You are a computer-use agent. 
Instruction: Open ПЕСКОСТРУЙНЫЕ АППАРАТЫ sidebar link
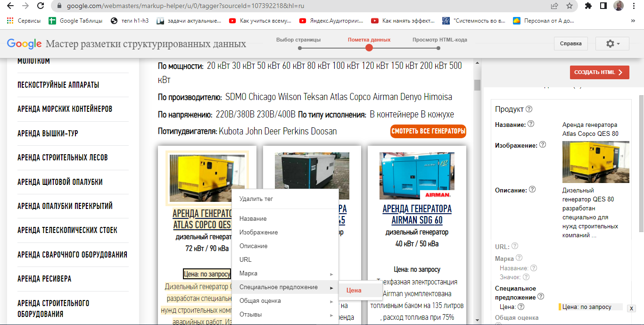(58, 85)
